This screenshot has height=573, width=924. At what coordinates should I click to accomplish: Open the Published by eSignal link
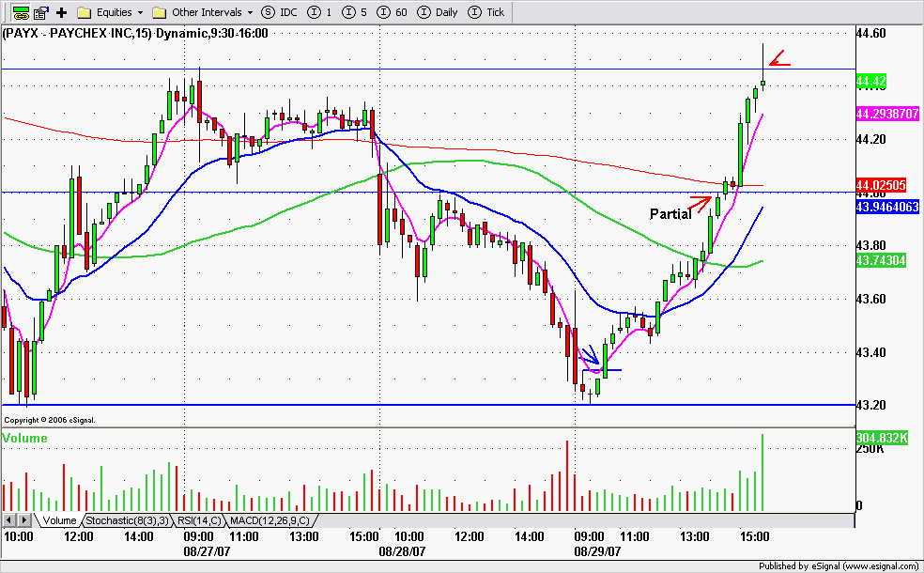click(x=839, y=565)
